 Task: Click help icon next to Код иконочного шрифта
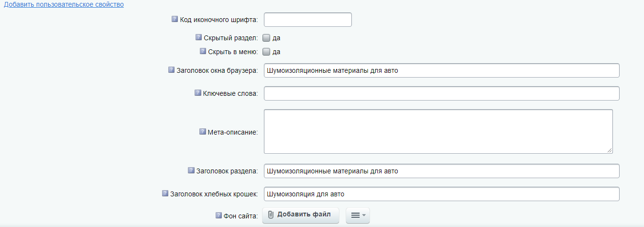175,19
